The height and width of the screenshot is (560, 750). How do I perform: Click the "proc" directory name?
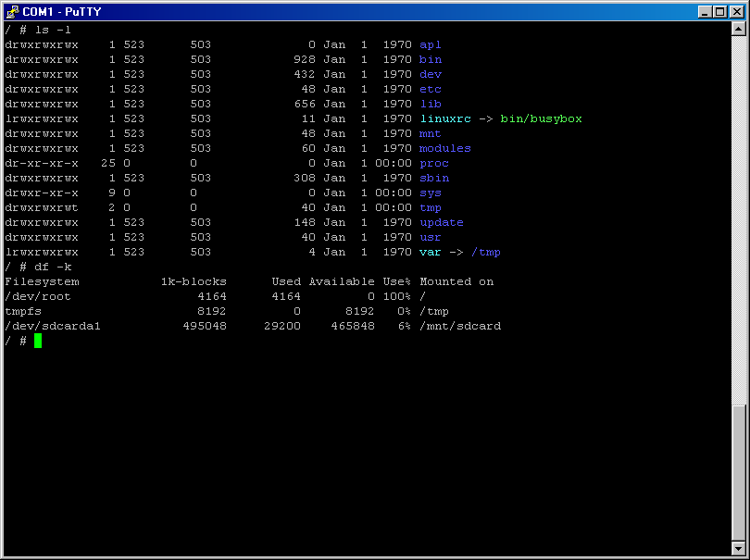[x=434, y=164]
